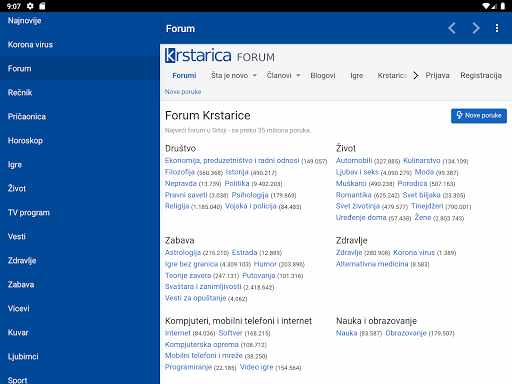Select Horoskop in the side menu

tap(80, 140)
